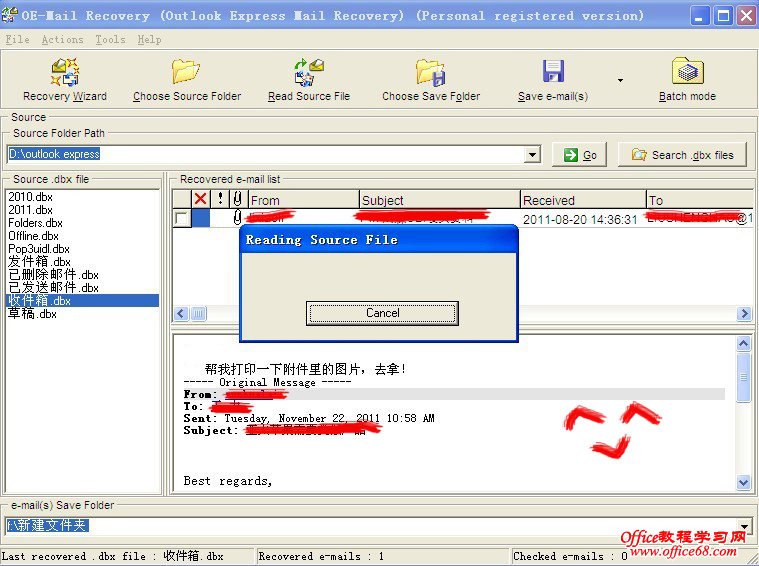Click the Received date 2011-08-20 14:36:31
Viewport: 759px width, 566px height.
[x=580, y=219]
